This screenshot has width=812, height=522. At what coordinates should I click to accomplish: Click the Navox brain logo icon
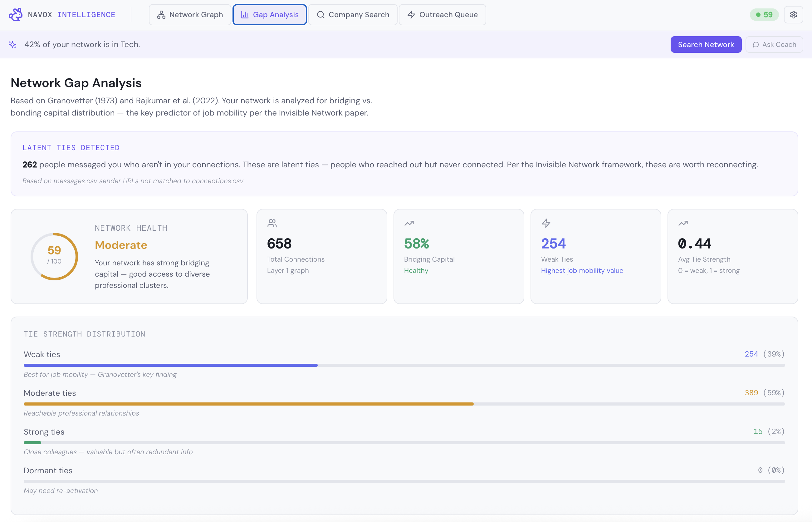(16, 15)
